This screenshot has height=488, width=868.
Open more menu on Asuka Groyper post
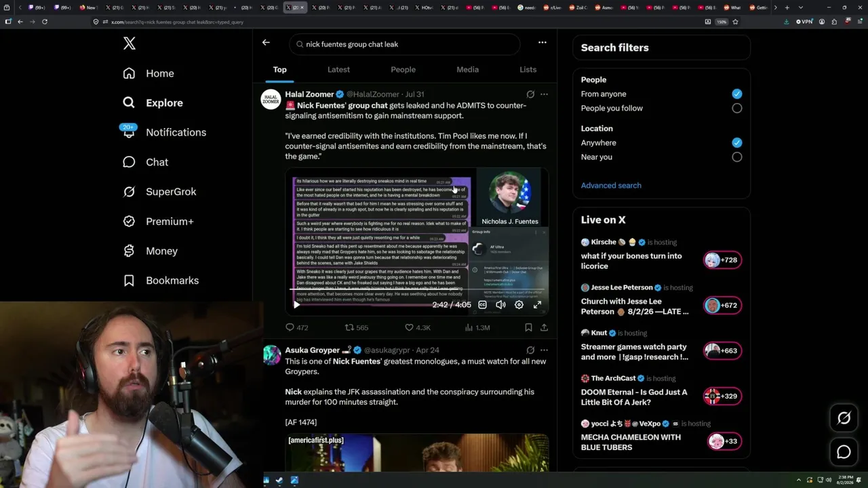pyautogui.click(x=544, y=350)
